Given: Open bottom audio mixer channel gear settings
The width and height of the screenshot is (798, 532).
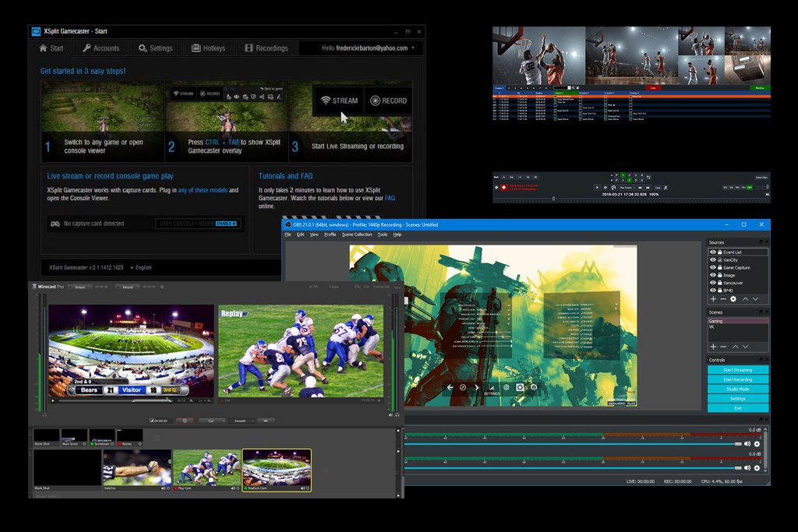Looking at the screenshot, I should click(757, 468).
